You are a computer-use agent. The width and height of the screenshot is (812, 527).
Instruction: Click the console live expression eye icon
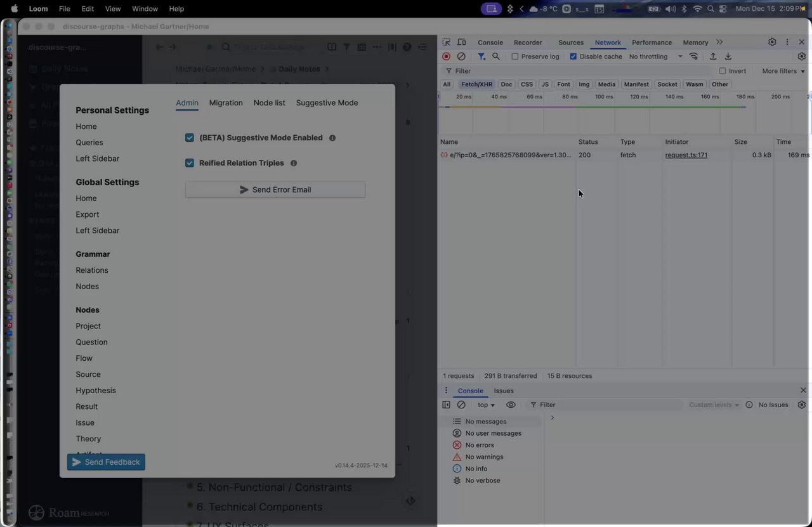pyautogui.click(x=511, y=405)
